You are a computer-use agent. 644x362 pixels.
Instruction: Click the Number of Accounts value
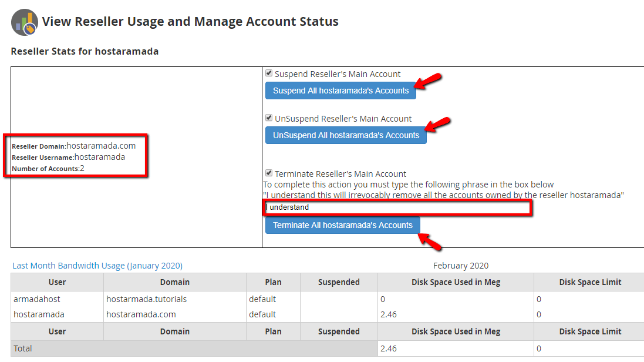(82, 168)
